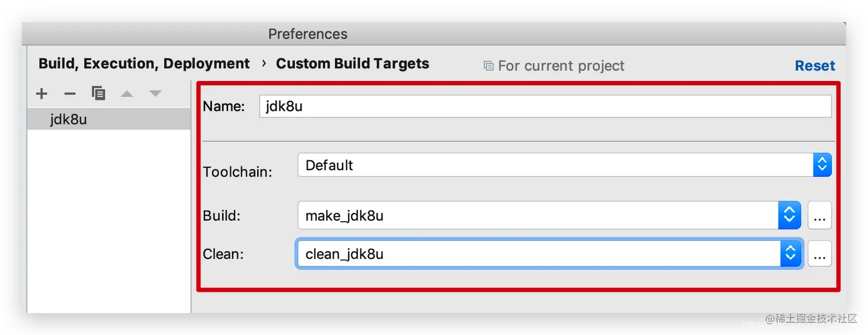Go to Build, Execution, Deployment breadcrumb
Image resolution: width=868 pixels, height=335 pixels.
pos(144,63)
